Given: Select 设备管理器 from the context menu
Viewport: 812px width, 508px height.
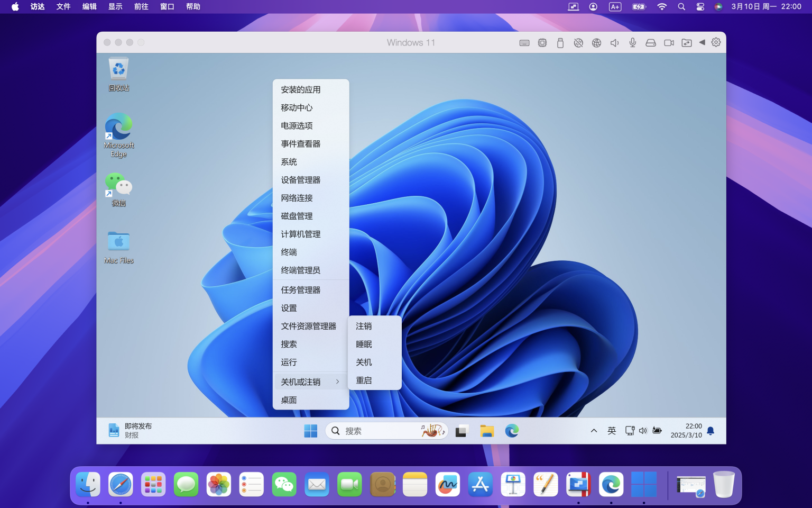Looking at the screenshot, I should click(300, 180).
